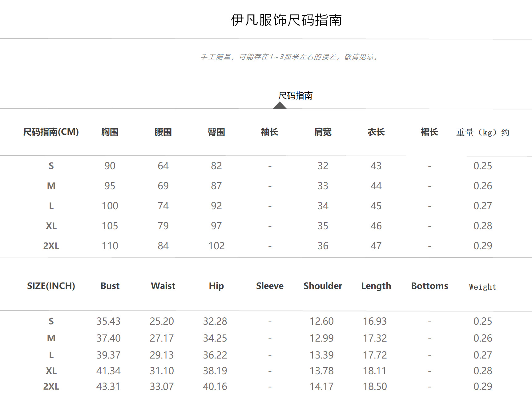Click shoulder value 32 in CM table

point(323,166)
